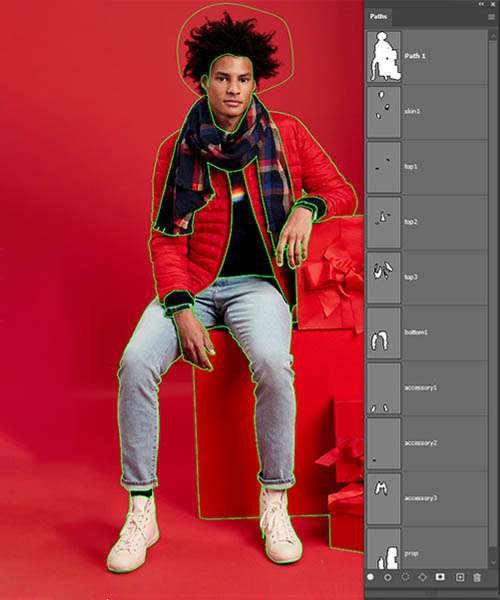Make work path from selection
The image size is (500, 600).
coord(422,577)
